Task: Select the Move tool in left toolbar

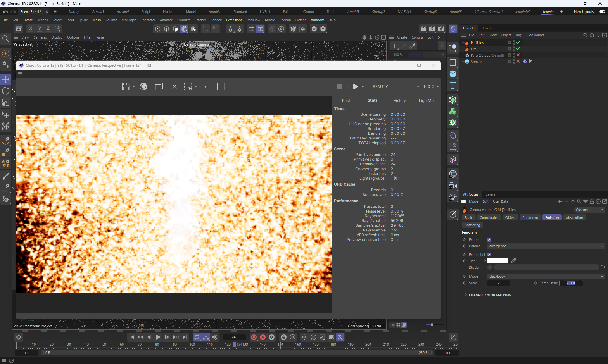Action: pyautogui.click(x=6, y=79)
